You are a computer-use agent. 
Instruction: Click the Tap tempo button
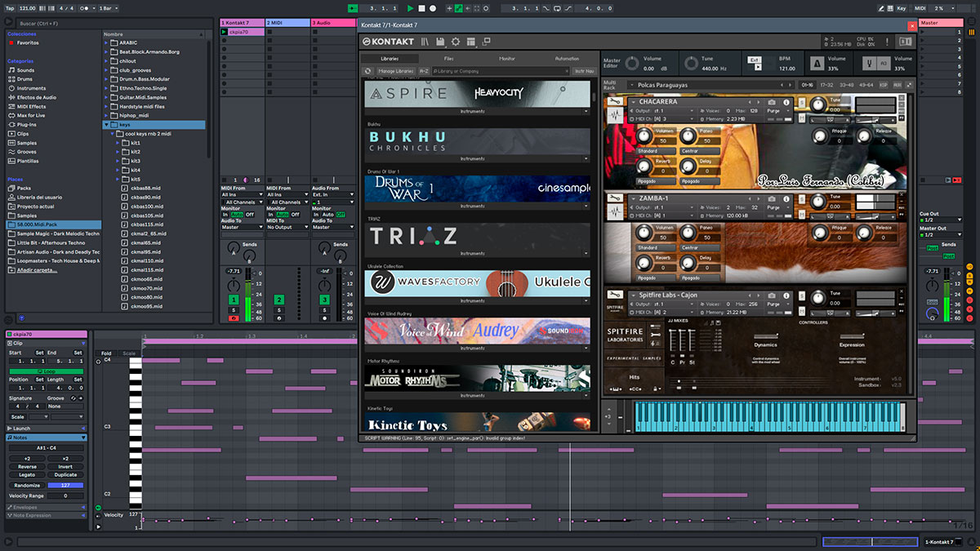pyautogui.click(x=10, y=7)
